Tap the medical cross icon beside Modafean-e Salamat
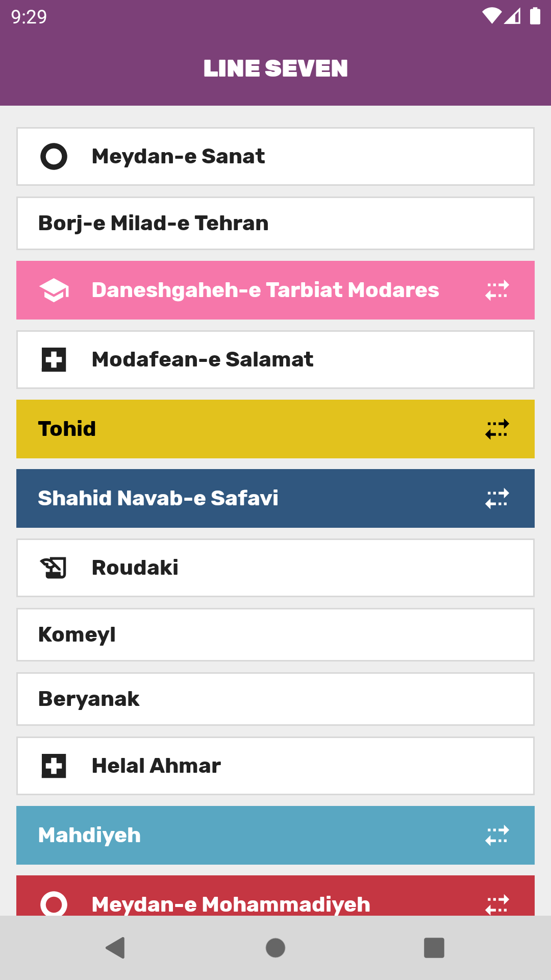This screenshot has width=551, height=980. click(x=54, y=359)
